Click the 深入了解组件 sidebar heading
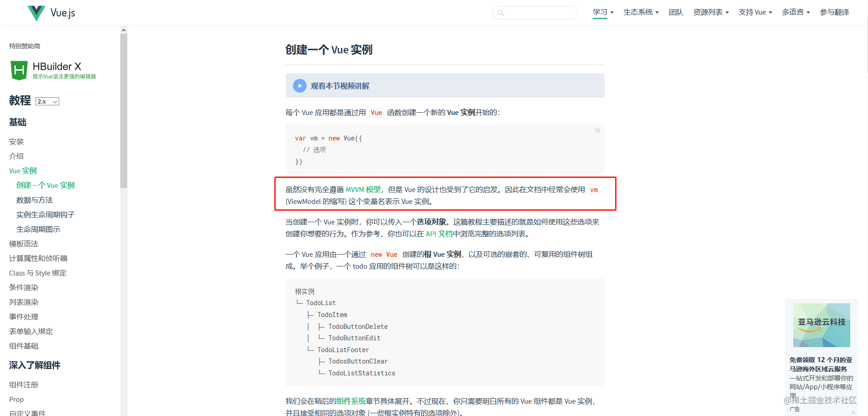This screenshot has width=868, height=416. coord(35,365)
